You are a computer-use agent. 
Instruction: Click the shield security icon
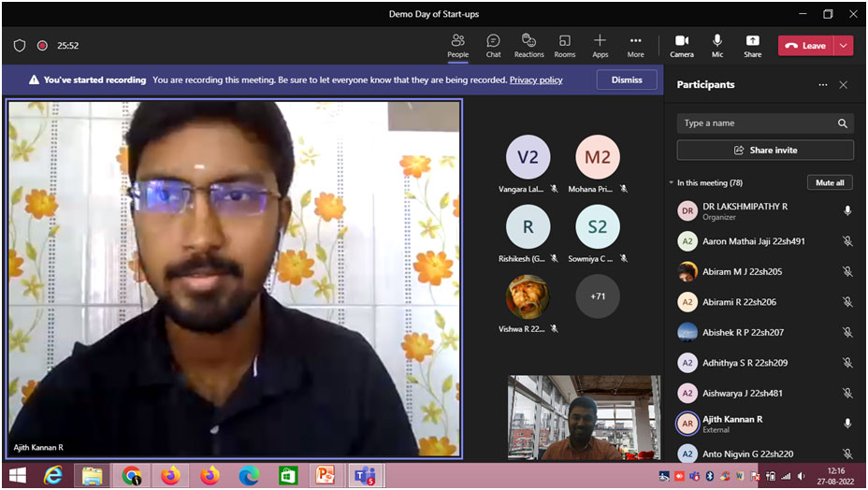coord(20,45)
